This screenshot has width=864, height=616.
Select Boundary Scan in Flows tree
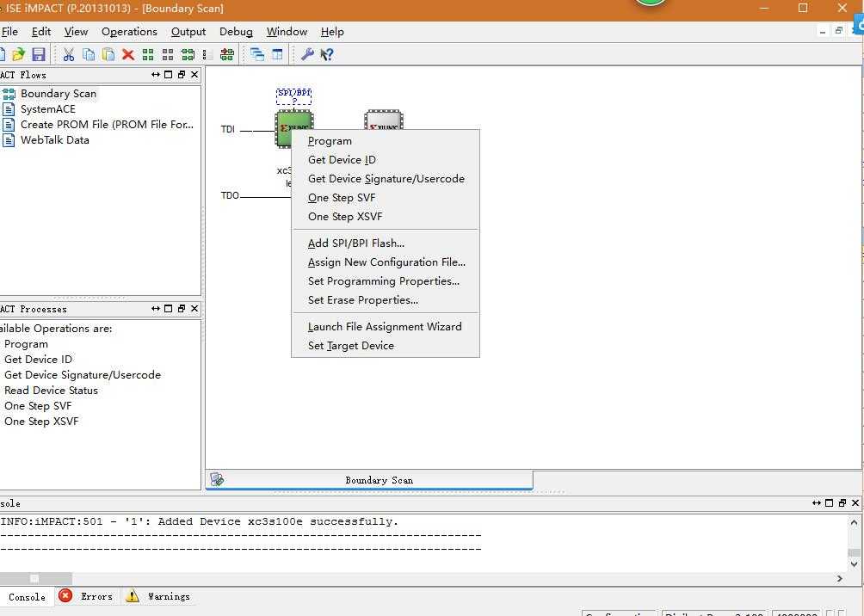pyautogui.click(x=59, y=94)
